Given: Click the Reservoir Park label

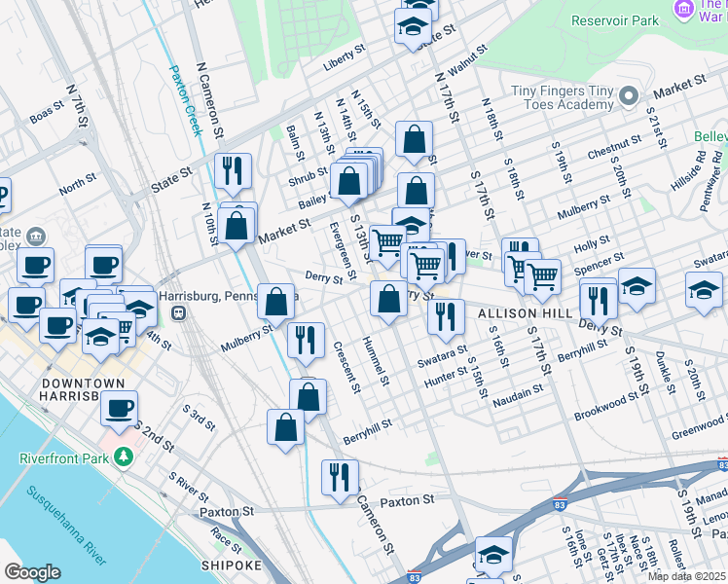Looking at the screenshot, I should (x=615, y=20).
